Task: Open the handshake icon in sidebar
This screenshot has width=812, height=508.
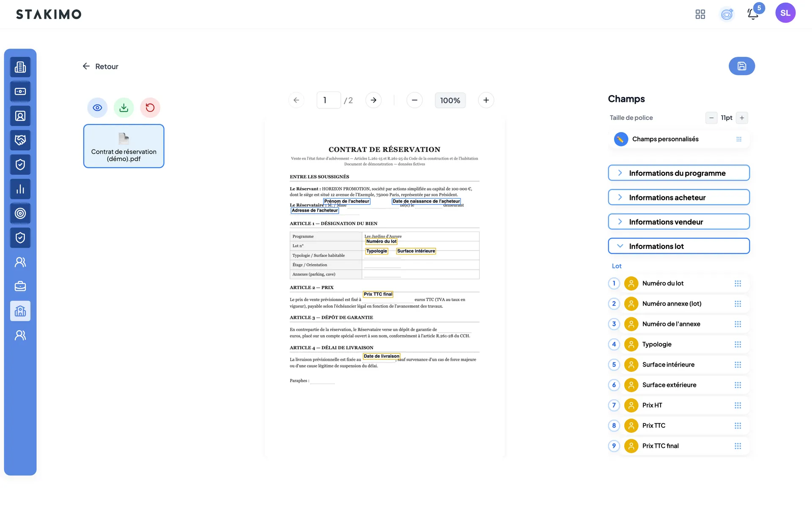Action: pyautogui.click(x=20, y=140)
